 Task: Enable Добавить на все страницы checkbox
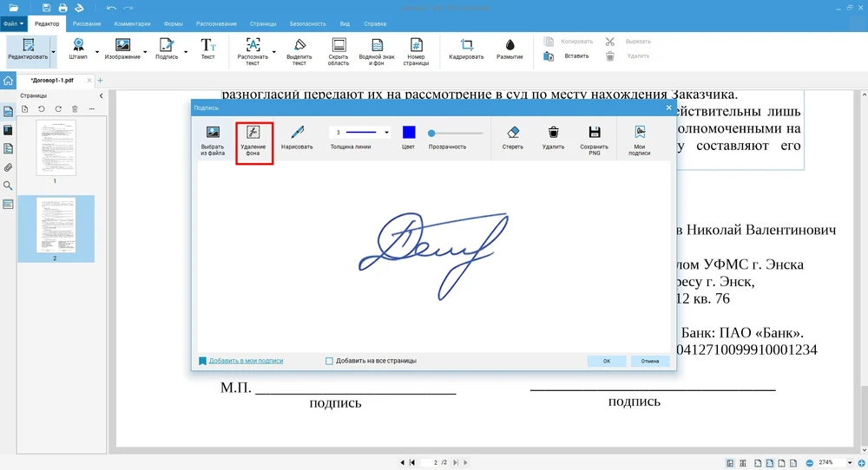(329, 361)
